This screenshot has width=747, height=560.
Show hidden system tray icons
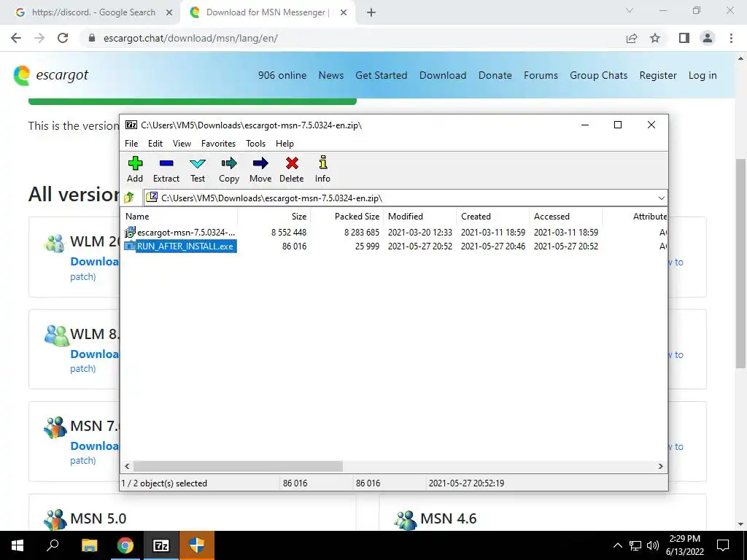[x=617, y=545]
